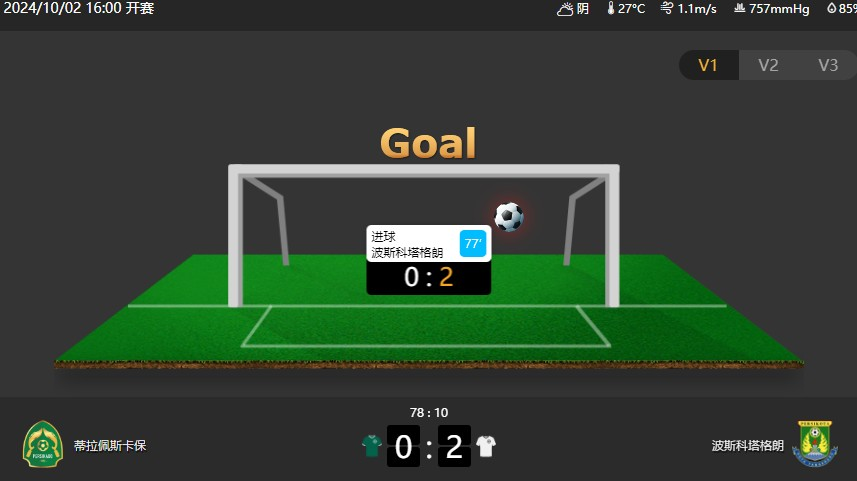
Task: Switch to the V3 view
Action: point(827,65)
